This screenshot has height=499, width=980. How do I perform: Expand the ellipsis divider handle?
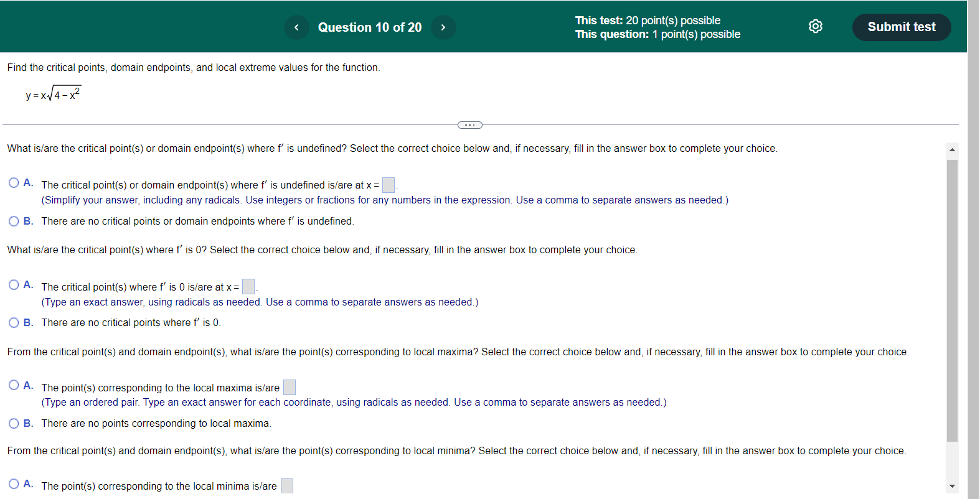(470, 125)
